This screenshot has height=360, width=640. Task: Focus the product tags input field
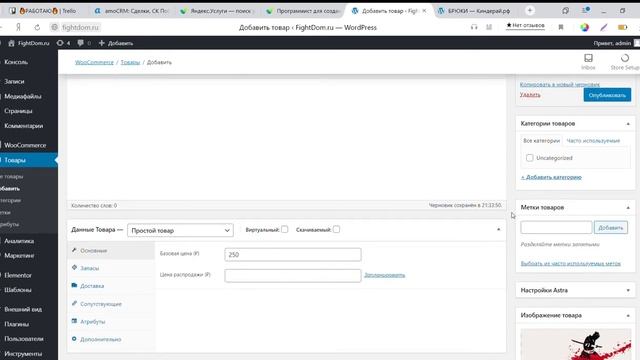point(556,227)
